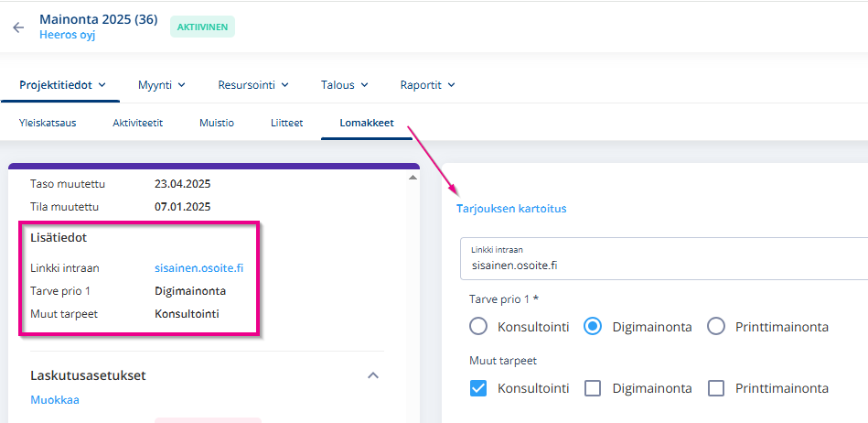
Task: Select the Lomakkeet tab
Action: click(367, 123)
